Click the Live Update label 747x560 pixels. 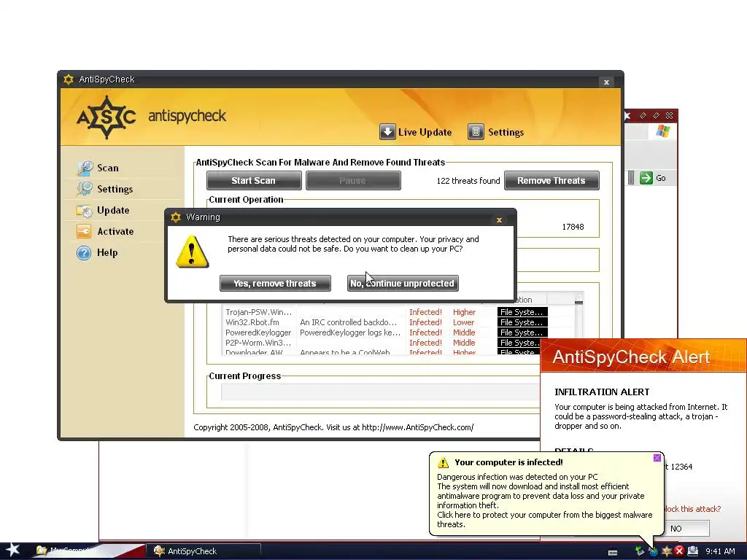point(425,133)
